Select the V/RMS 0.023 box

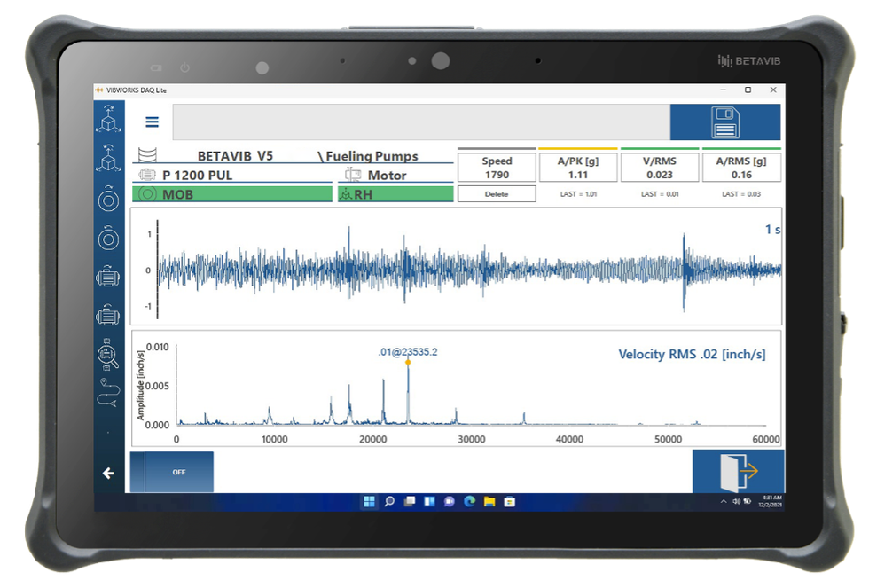(x=660, y=168)
